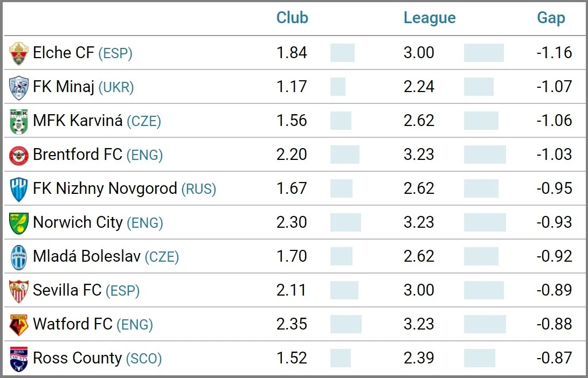Click the Brentford FC club crest
588x378 pixels.
[19, 155]
